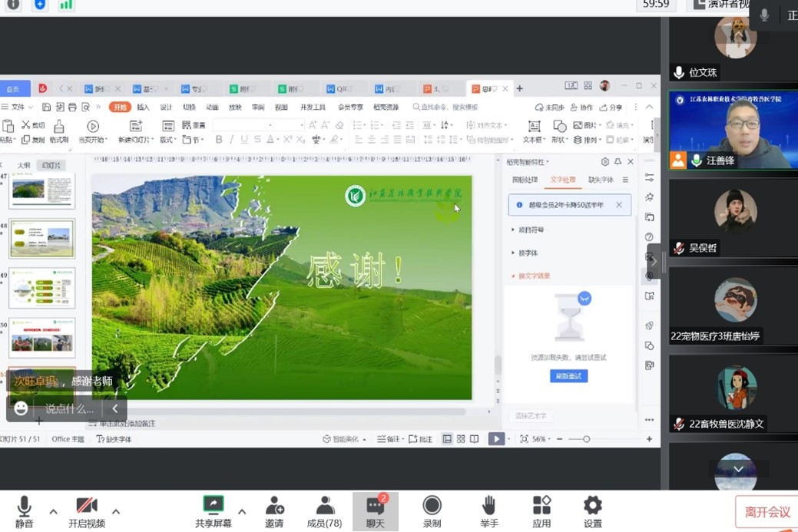Select the 图形处理 tab in side panel
The width and height of the screenshot is (798, 532).
[525, 180]
